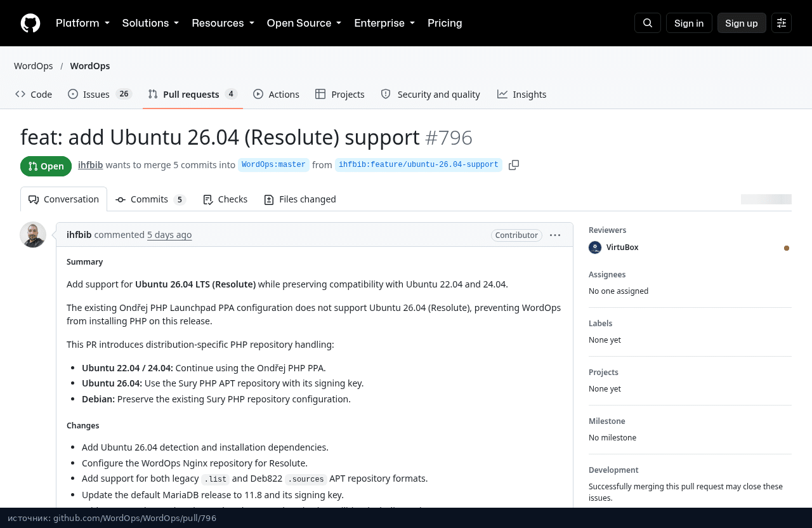Switch to the Code tab
The image size is (812, 528).
(x=34, y=94)
